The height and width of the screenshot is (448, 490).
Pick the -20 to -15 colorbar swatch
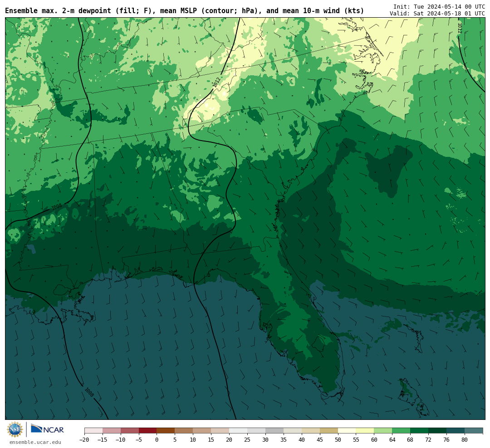click(x=93, y=431)
